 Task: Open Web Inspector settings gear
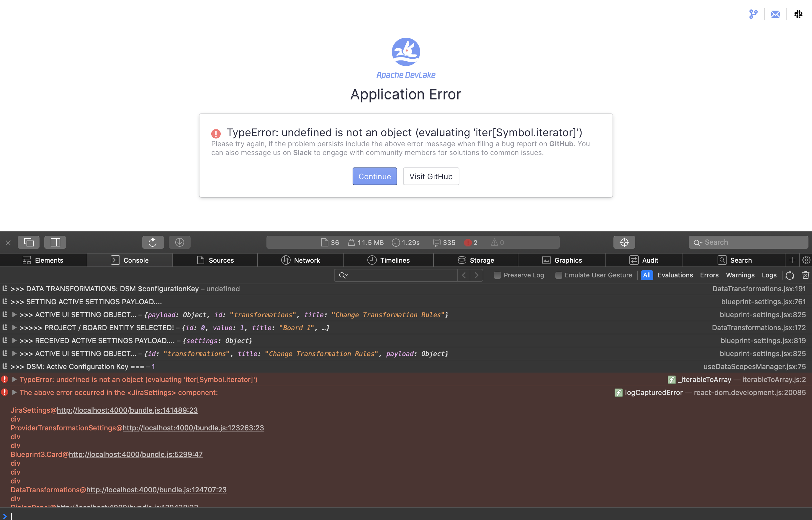click(806, 260)
